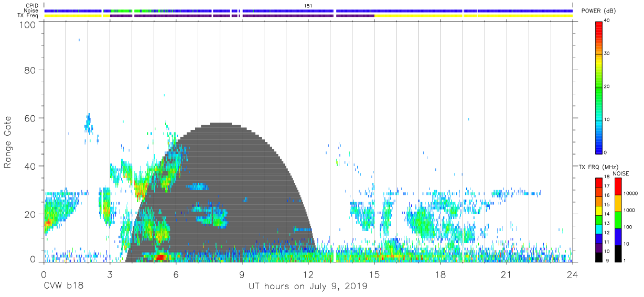Click the CVW b18 radar label
The image size is (644, 297).
pos(63,287)
